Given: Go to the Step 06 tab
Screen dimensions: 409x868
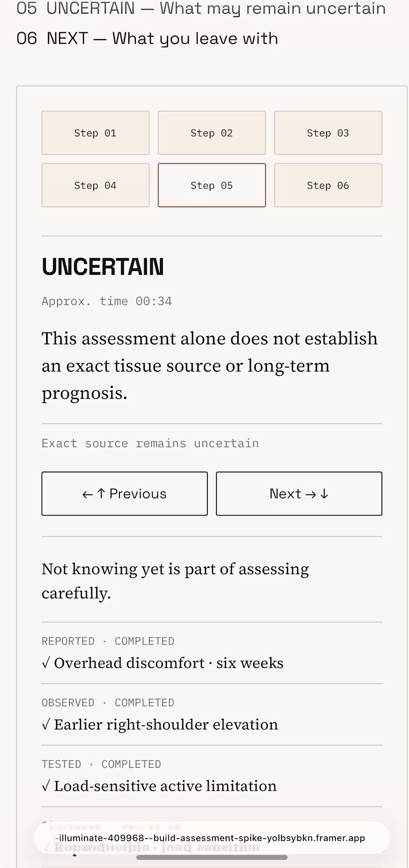Looking at the screenshot, I should (x=328, y=185).
